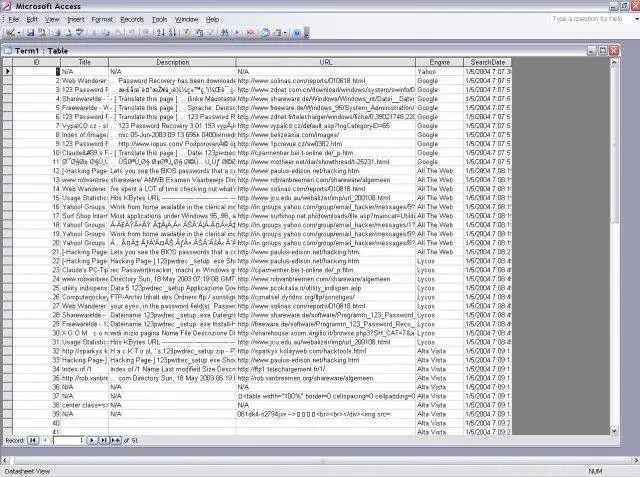The height and width of the screenshot is (477, 640).
Task: Select the row selector for record 1
Action: point(8,71)
